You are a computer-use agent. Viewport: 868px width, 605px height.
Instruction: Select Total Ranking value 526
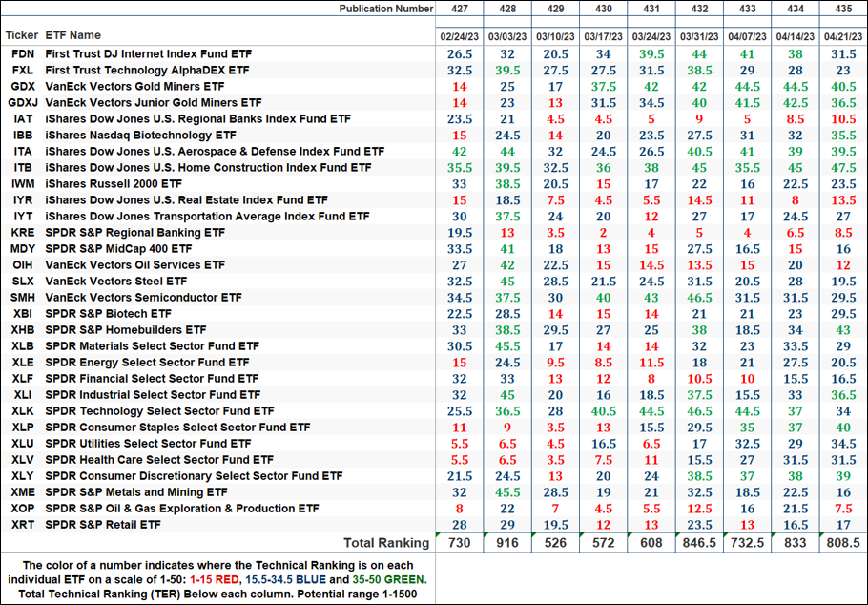pyautogui.click(x=555, y=544)
